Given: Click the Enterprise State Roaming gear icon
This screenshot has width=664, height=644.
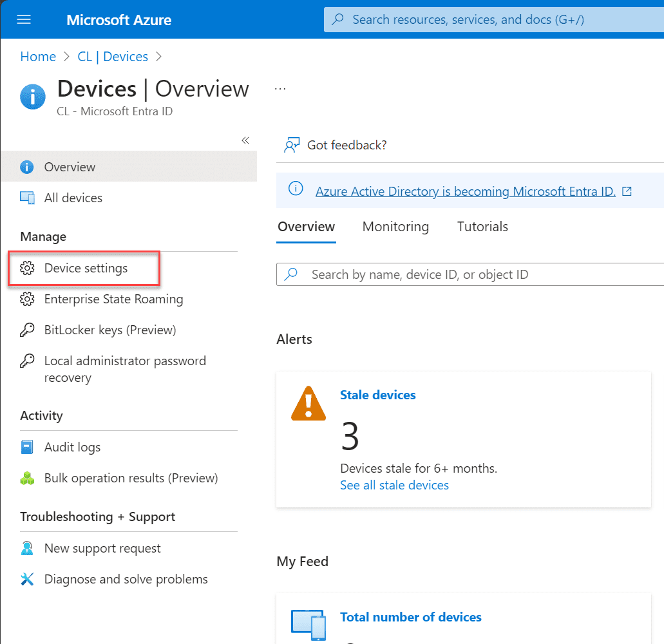Looking at the screenshot, I should [27, 299].
